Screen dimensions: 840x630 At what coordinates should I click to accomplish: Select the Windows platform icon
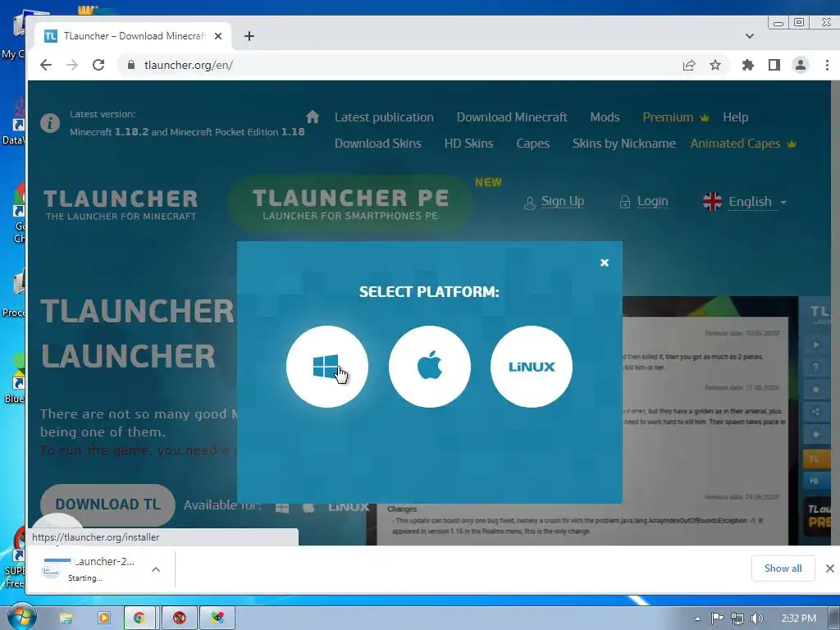(x=326, y=367)
